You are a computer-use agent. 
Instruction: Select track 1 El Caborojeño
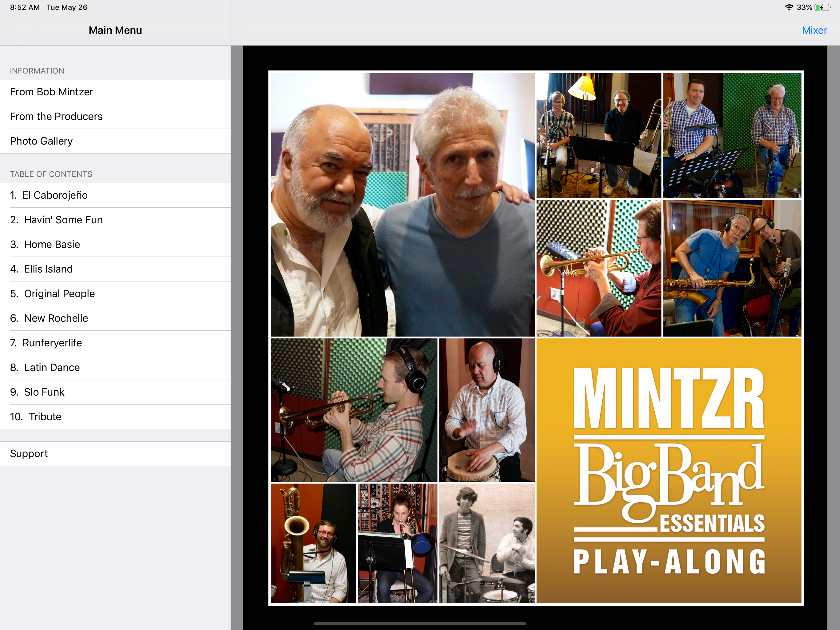(x=115, y=195)
